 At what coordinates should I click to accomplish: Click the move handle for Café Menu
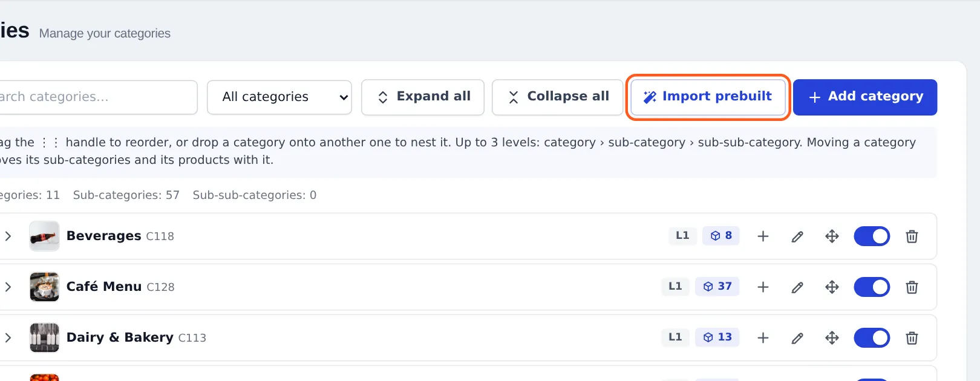pos(832,287)
